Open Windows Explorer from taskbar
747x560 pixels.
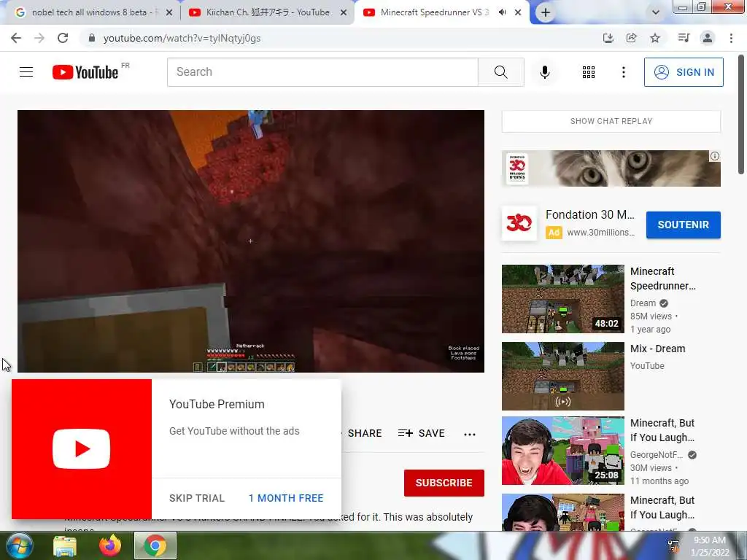[65, 546]
